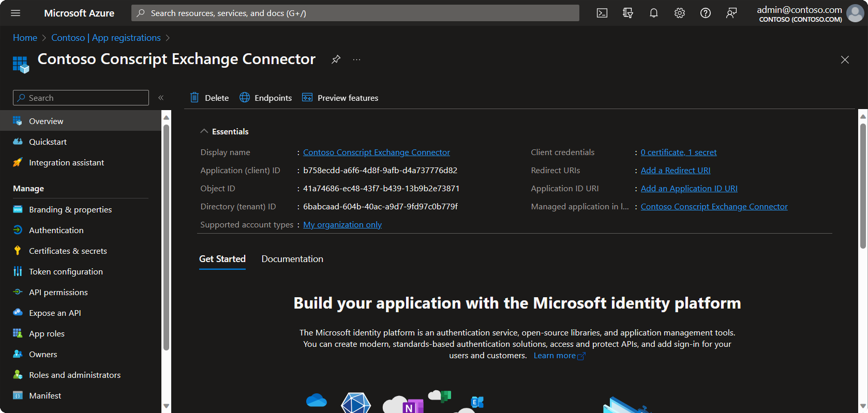Pin the app registration to the dashboard
The width and height of the screenshot is (868, 413).
(336, 59)
